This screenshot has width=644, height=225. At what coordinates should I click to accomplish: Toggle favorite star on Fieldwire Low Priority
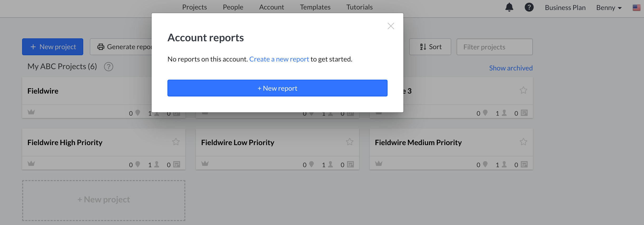point(350,142)
